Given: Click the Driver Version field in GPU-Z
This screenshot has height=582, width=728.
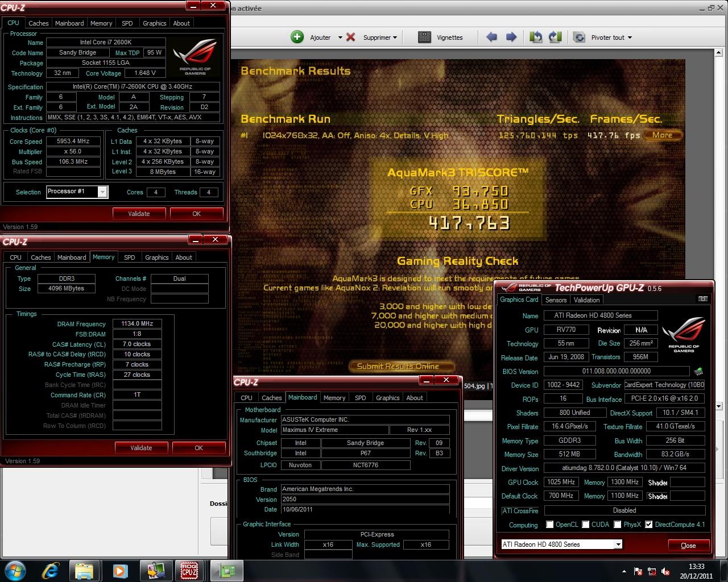Looking at the screenshot, I should click(x=624, y=468).
